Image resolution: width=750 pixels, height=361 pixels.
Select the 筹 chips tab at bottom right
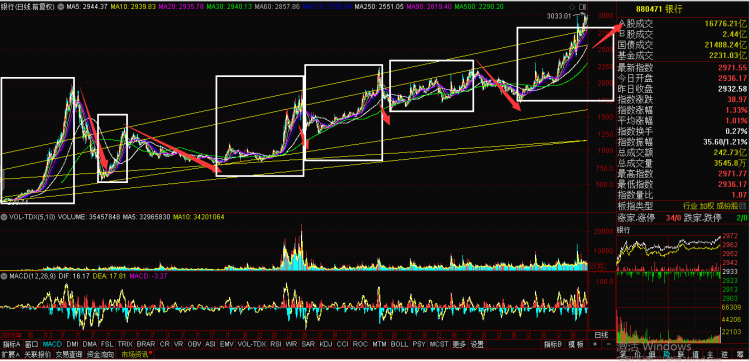740,354
